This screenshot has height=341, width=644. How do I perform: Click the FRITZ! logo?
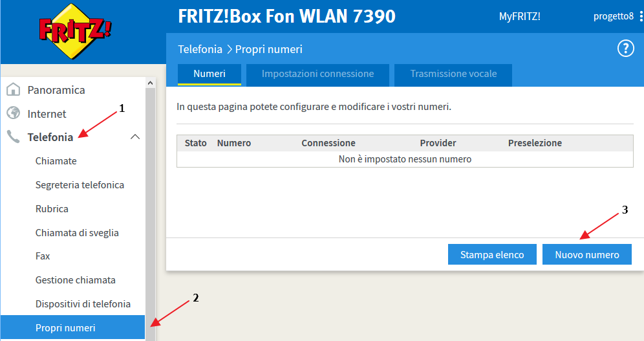pos(75,32)
